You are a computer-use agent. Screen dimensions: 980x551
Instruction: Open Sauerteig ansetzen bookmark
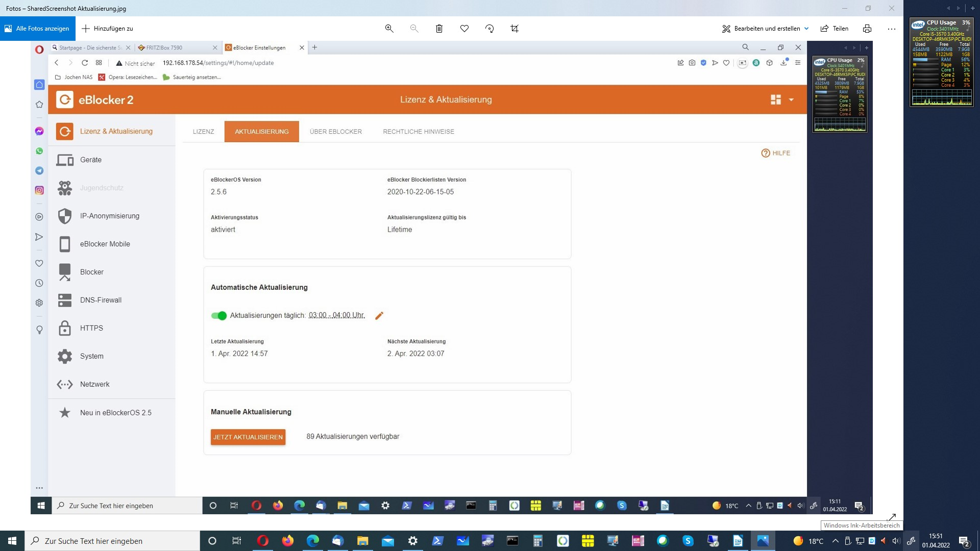click(191, 77)
